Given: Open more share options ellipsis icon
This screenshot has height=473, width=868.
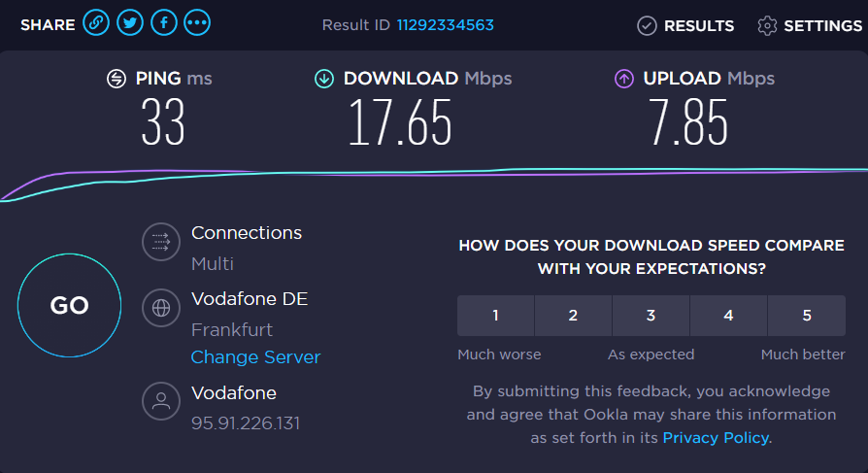Looking at the screenshot, I should pos(197,23).
